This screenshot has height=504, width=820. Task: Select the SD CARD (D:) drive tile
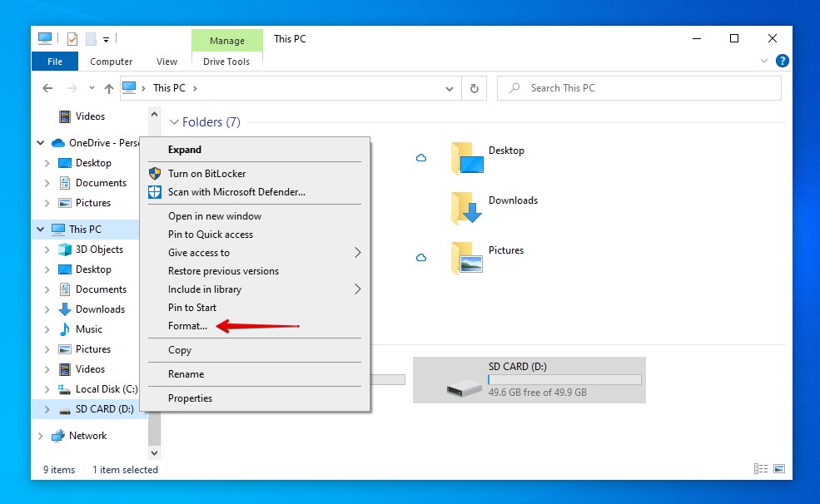pos(529,380)
